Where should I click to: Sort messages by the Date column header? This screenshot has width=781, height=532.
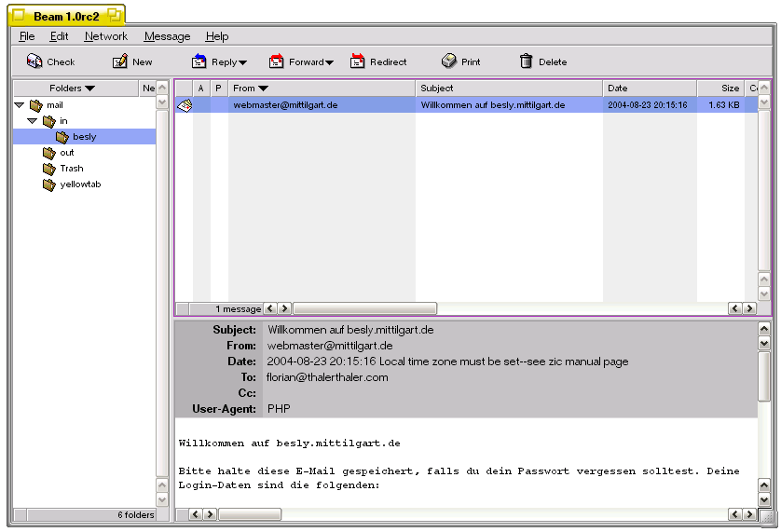click(649, 89)
